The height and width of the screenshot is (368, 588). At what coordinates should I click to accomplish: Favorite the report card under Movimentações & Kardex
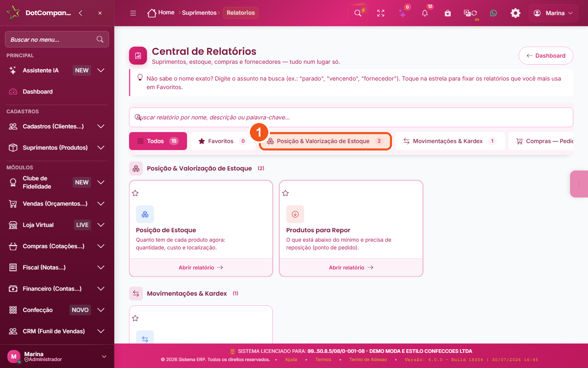[x=135, y=318]
